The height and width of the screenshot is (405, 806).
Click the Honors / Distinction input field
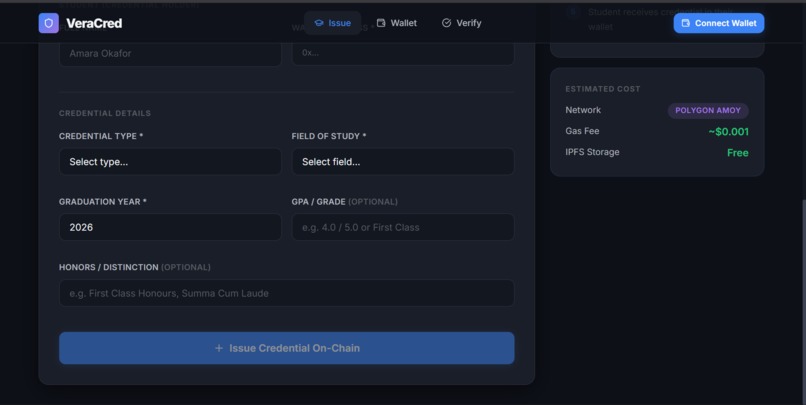[x=286, y=293]
